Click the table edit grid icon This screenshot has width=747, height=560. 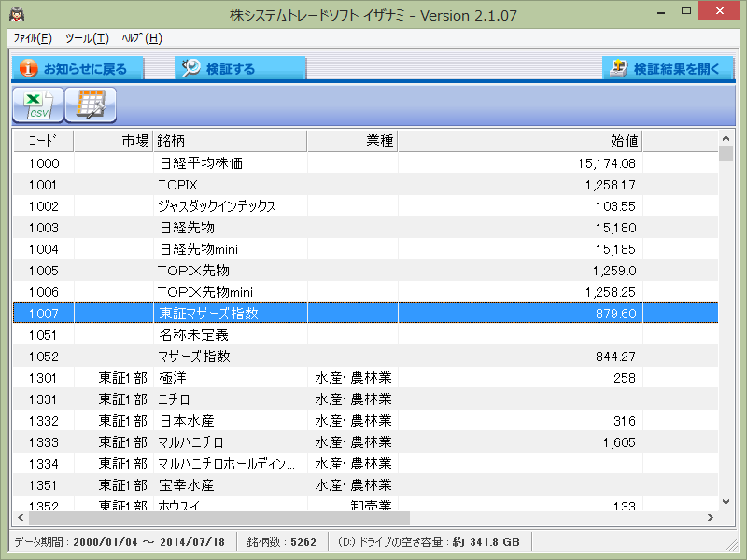91,105
